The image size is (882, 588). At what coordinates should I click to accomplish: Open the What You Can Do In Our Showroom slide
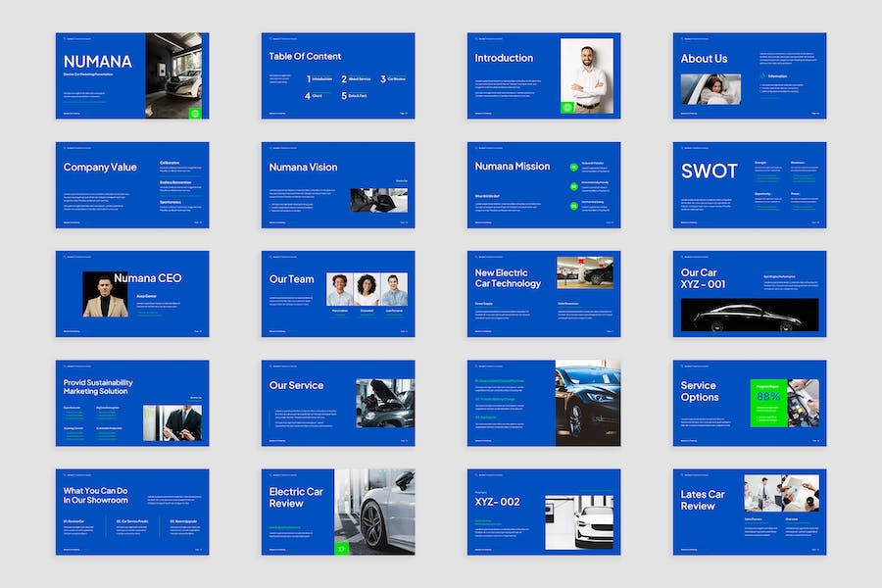tap(131, 512)
